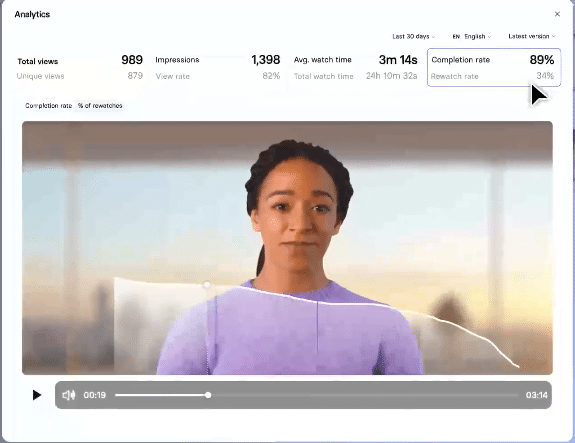Select the Avg. watch time card
The width and height of the screenshot is (575, 443).
pos(355,67)
